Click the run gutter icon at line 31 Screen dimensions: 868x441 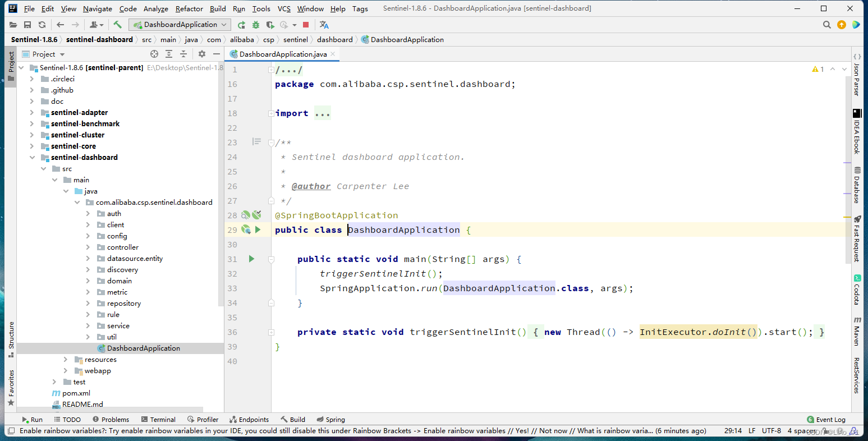[x=251, y=259]
